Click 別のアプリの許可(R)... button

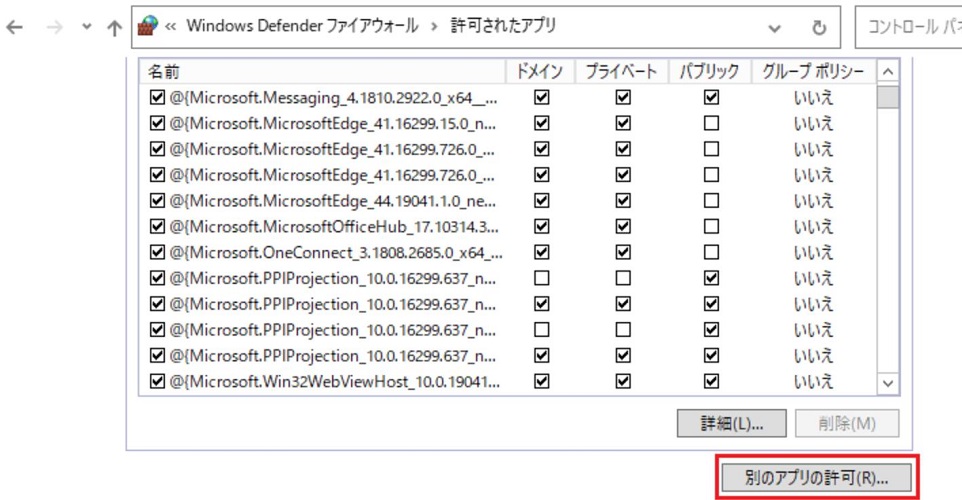point(817,477)
